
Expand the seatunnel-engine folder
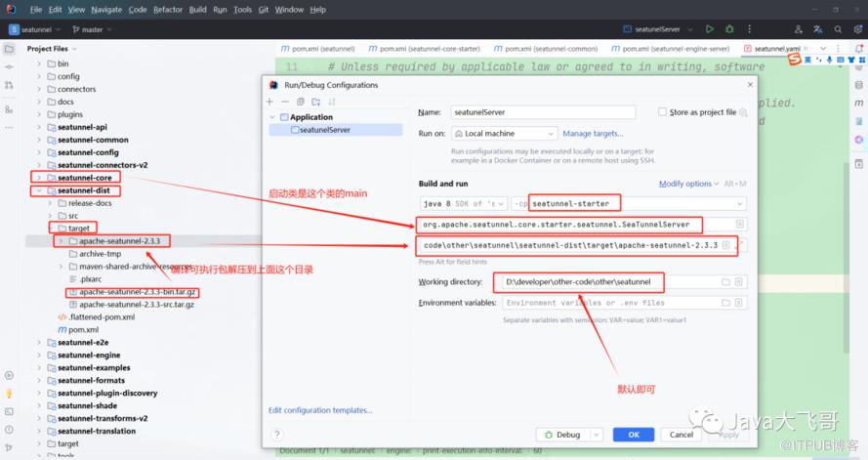tap(39, 355)
